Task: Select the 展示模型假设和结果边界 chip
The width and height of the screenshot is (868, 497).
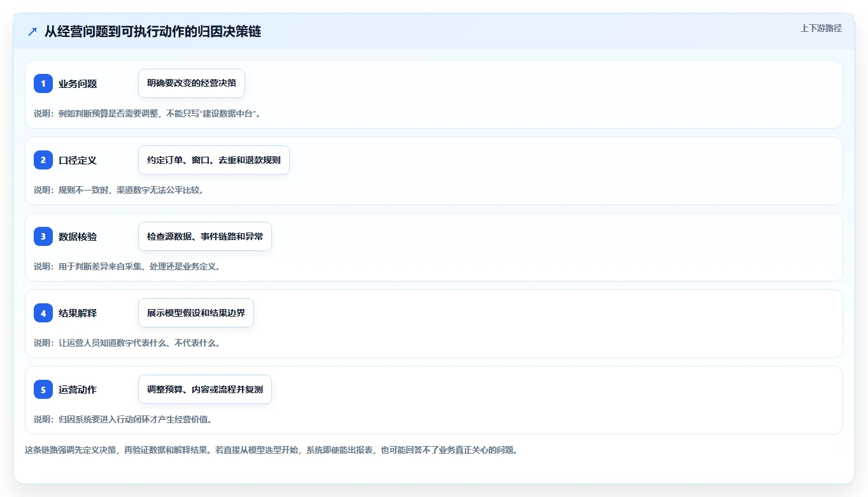Action: tap(196, 313)
